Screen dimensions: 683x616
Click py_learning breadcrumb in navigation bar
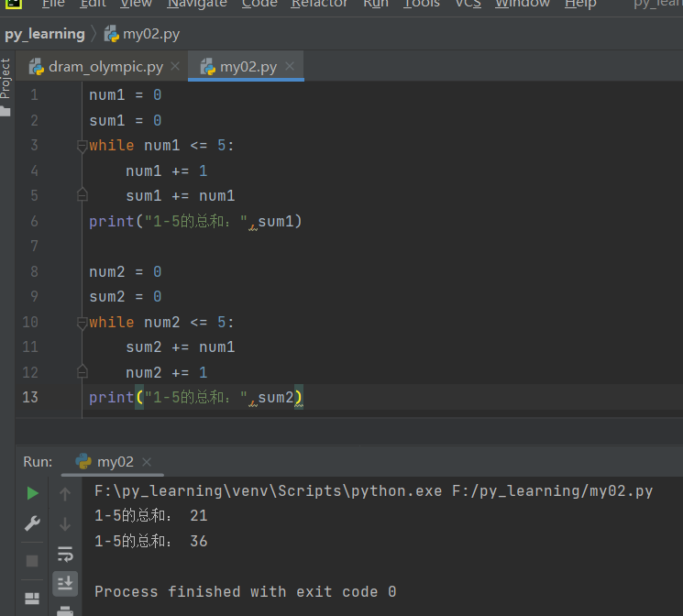tap(45, 34)
